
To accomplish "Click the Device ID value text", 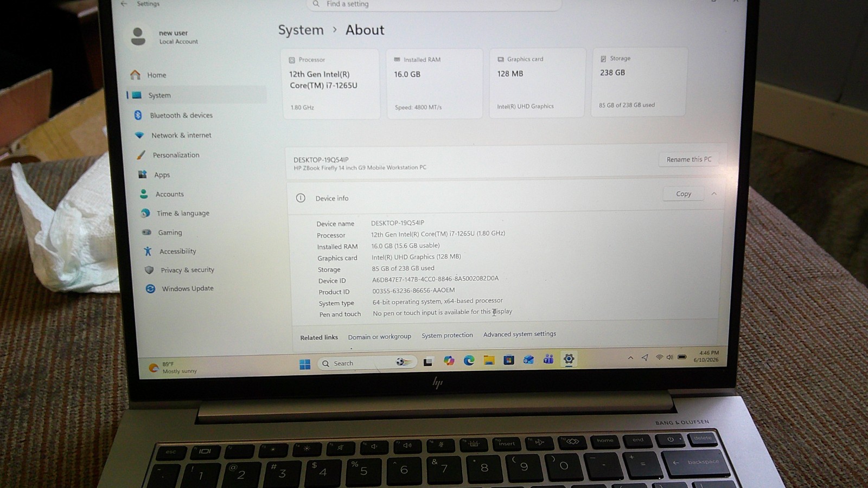I will tap(435, 279).
